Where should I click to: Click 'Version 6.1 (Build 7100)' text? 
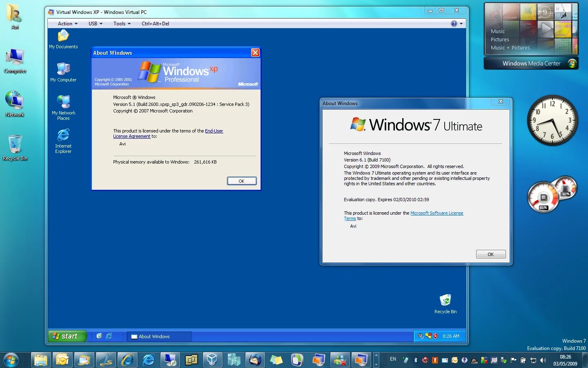367,160
